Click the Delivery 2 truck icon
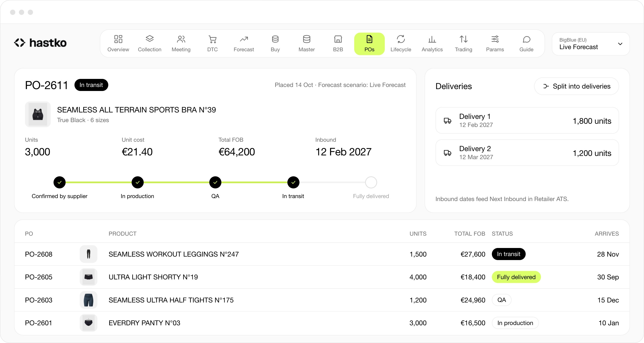This screenshot has width=644, height=343. click(x=447, y=153)
